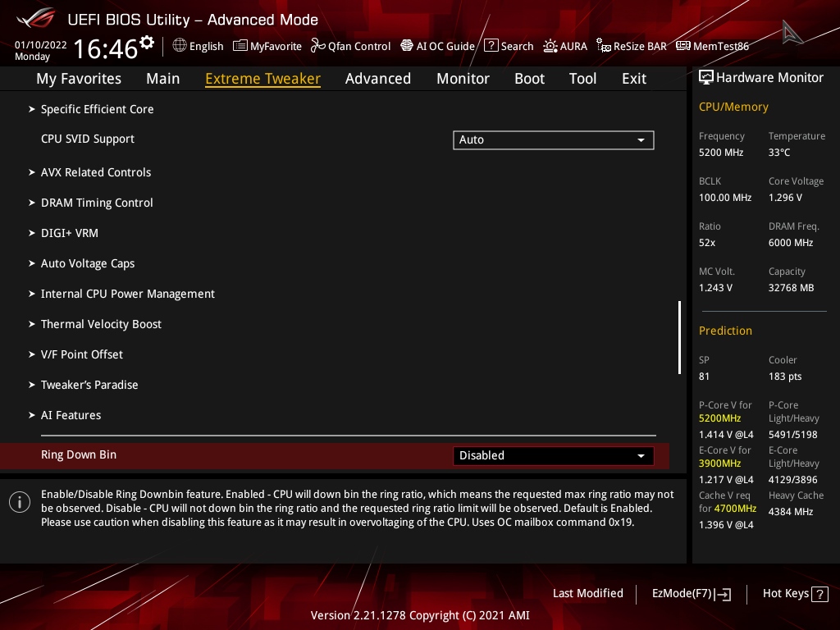Image resolution: width=840 pixels, height=630 pixels.
Task: Switch to Advanced tab
Action: (x=378, y=79)
